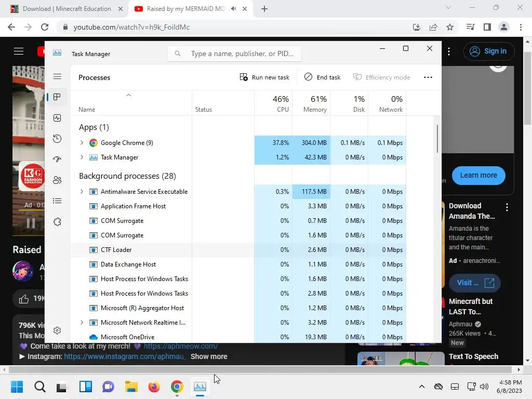Select the Microsoft OneDrive process

(238, 337)
